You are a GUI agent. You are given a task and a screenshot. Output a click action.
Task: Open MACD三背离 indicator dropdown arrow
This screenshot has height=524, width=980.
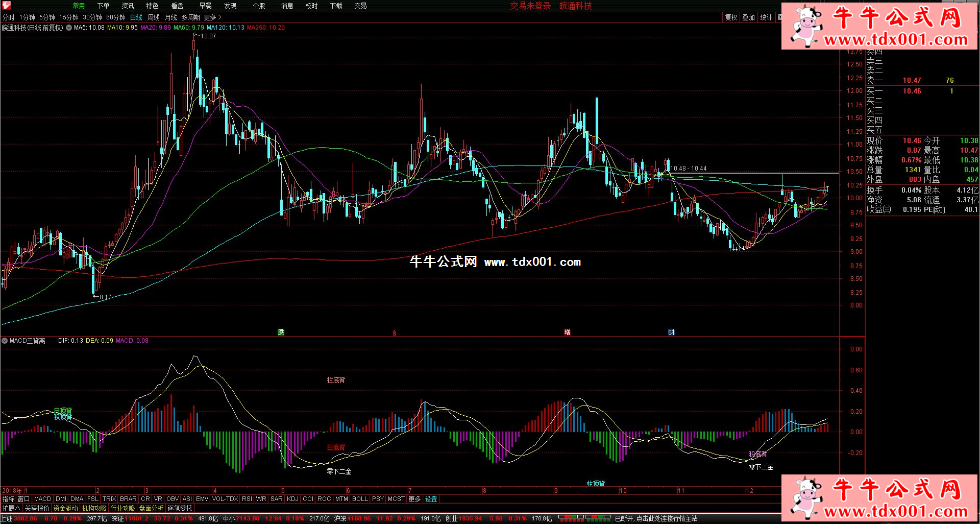click(x=5, y=341)
